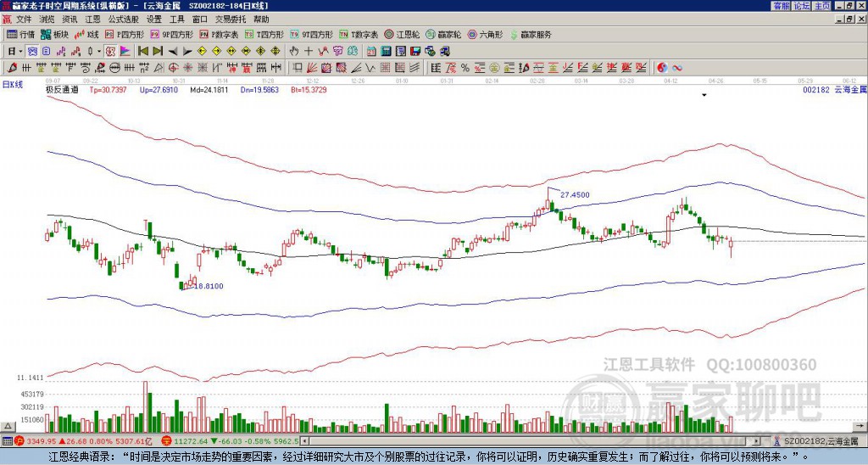Viewport: 868px width, 465px height.
Task: Jump to first bar with green start arrow
Action: coord(142,52)
